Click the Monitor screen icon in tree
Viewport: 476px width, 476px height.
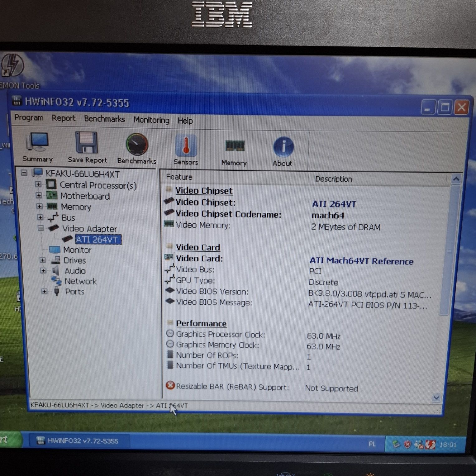(55, 249)
